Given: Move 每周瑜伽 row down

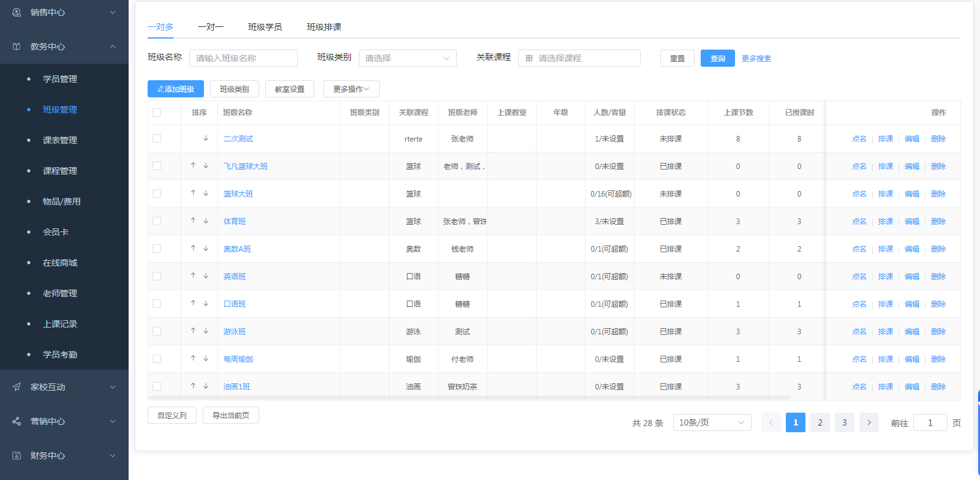Looking at the screenshot, I should [206, 359].
